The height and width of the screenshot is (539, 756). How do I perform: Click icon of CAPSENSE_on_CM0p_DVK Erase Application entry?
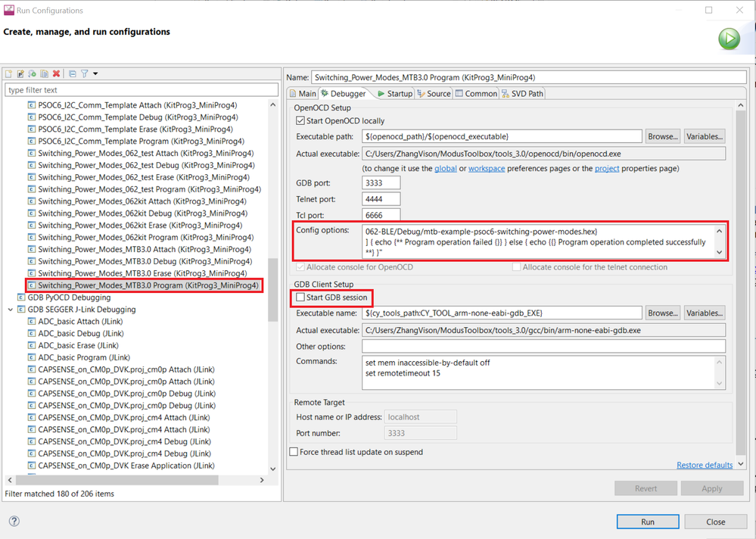pyautogui.click(x=32, y=466)
